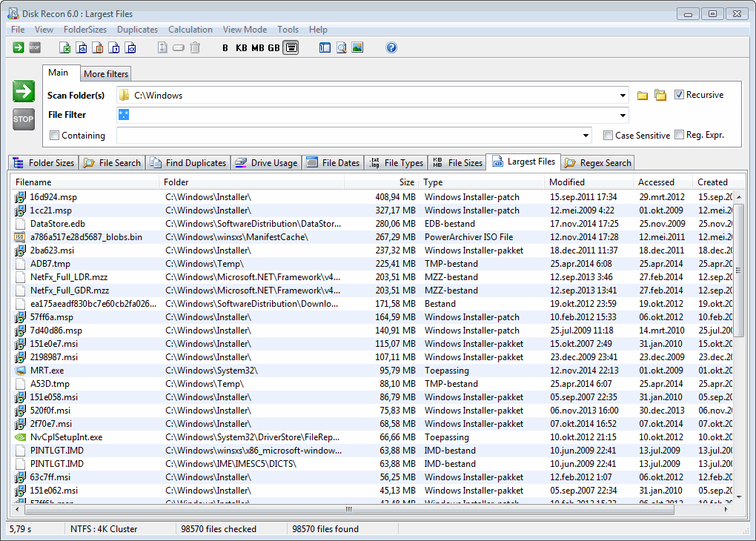Show sizes in kilobytes with KB icon

pyautogui.click(x=241, y=47)
